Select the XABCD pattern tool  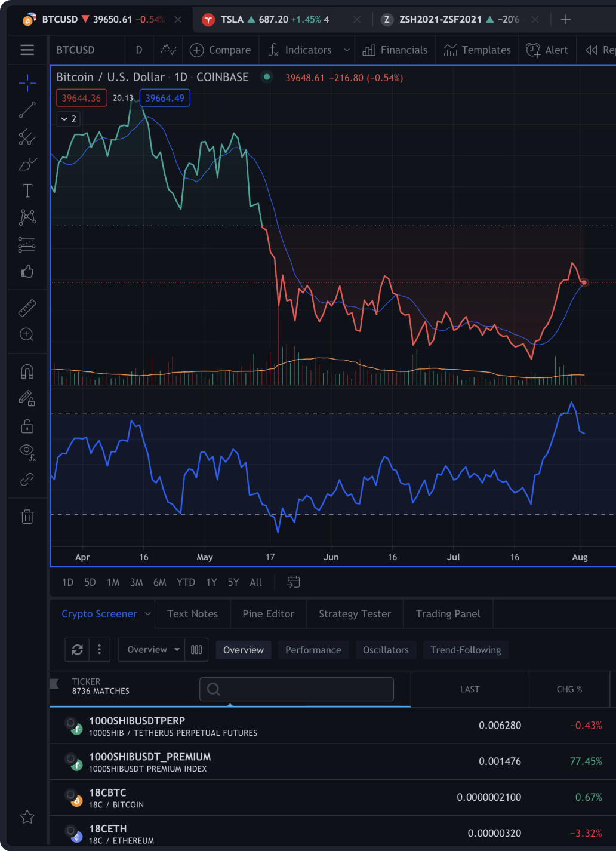tap(27, 217)
